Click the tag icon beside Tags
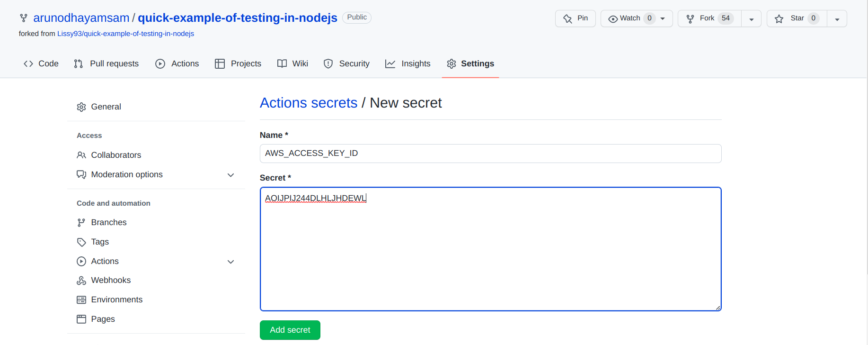 pyautogui.click(x=81, y=242)
